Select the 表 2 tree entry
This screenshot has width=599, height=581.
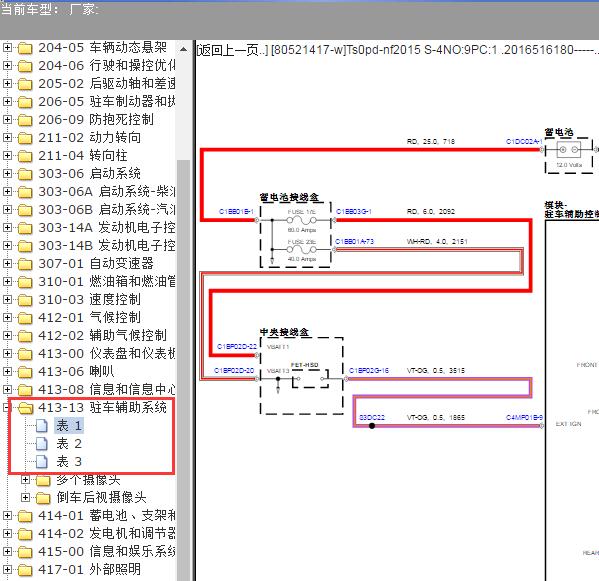coord(69,443)
